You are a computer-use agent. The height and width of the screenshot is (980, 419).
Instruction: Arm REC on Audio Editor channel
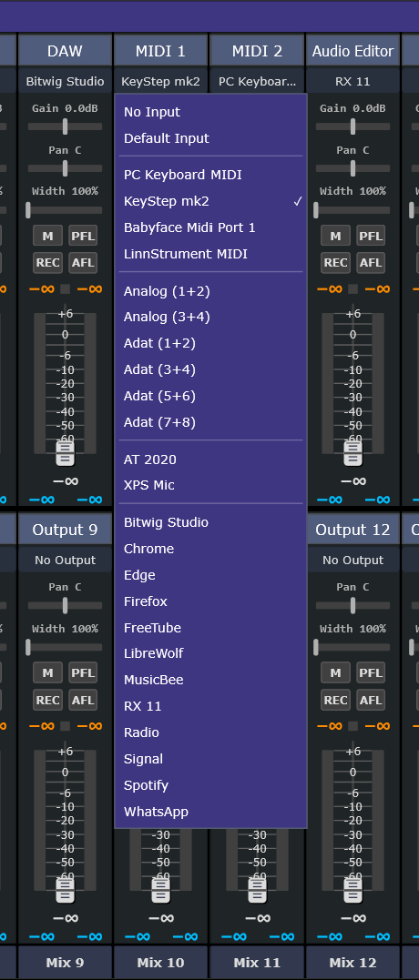coord(335,262)
